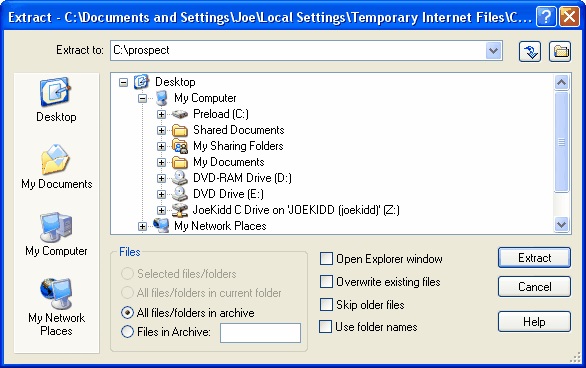
Task: Close the Extract dialog with the X button
Action: (569, 17)
